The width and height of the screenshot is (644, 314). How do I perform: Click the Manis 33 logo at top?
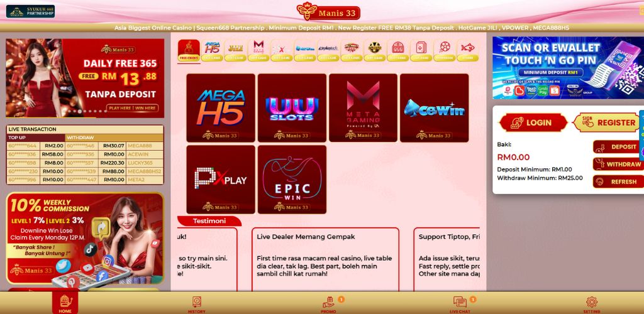click(328, 11)
